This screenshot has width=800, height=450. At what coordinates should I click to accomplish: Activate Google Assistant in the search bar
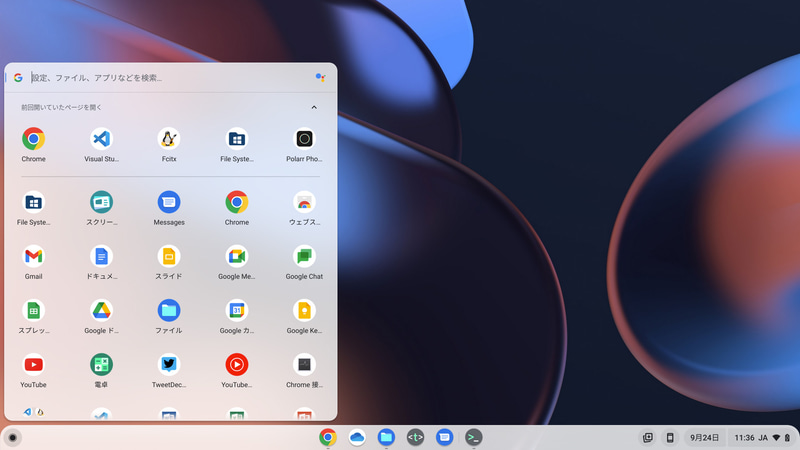click(320, 78)
